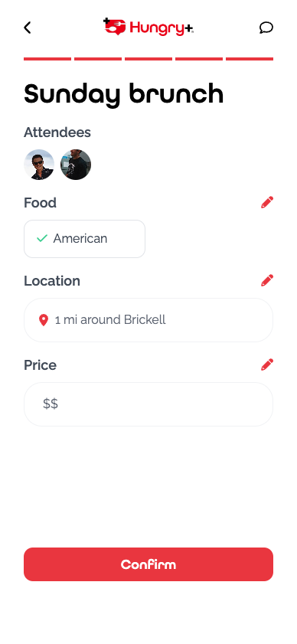297x644 pixels.
Task: Jump to third progress step segment
Action: (x=148, y=59)
